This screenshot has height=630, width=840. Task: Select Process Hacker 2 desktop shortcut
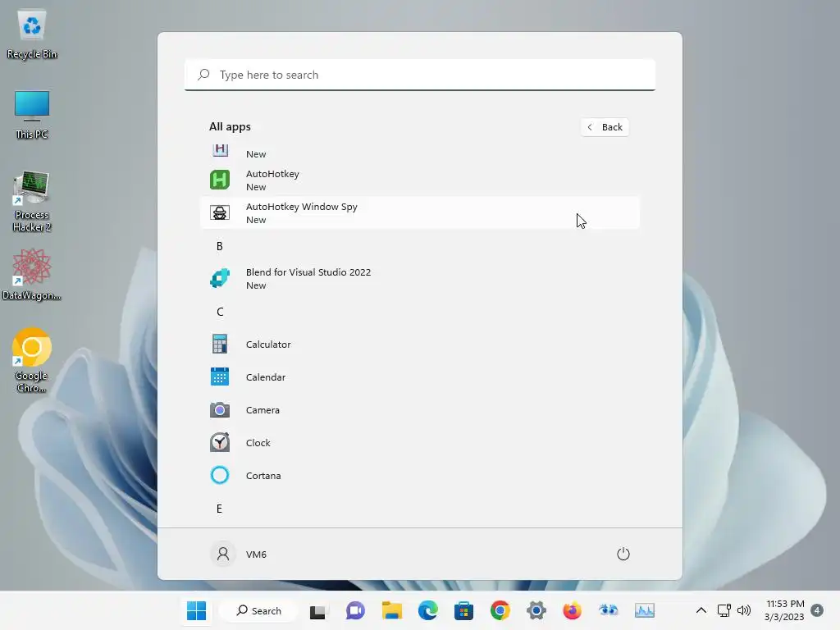coord(32,202)
